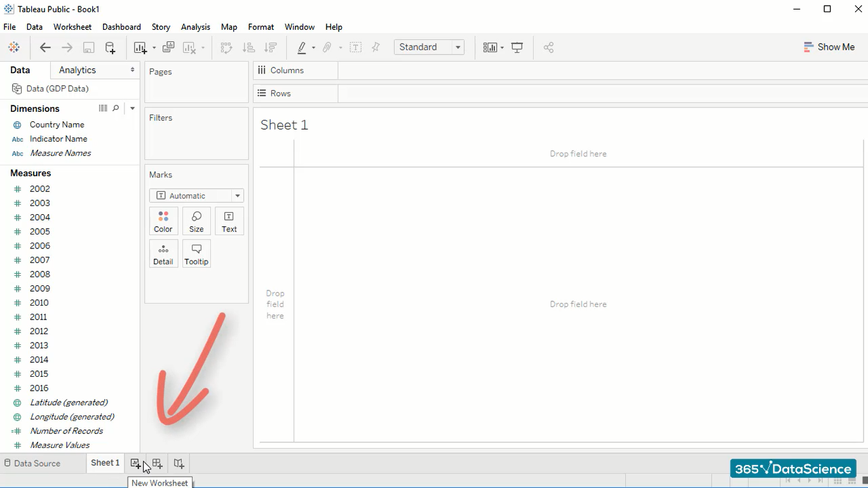
Task: Toggle the Dimensions view-as-list grid icon
Action: [x=103, y=109]
